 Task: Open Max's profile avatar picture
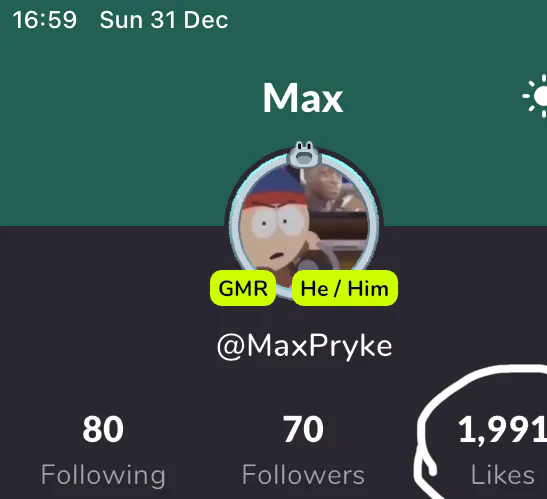(x=304, y=224)
